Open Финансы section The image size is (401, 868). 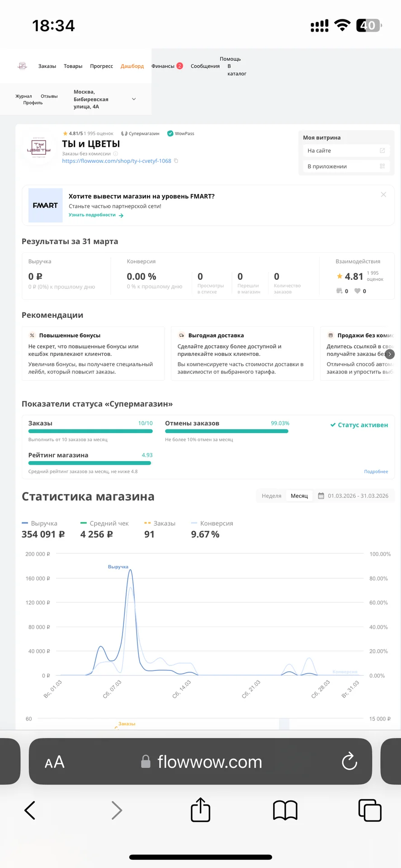[163, 66]
